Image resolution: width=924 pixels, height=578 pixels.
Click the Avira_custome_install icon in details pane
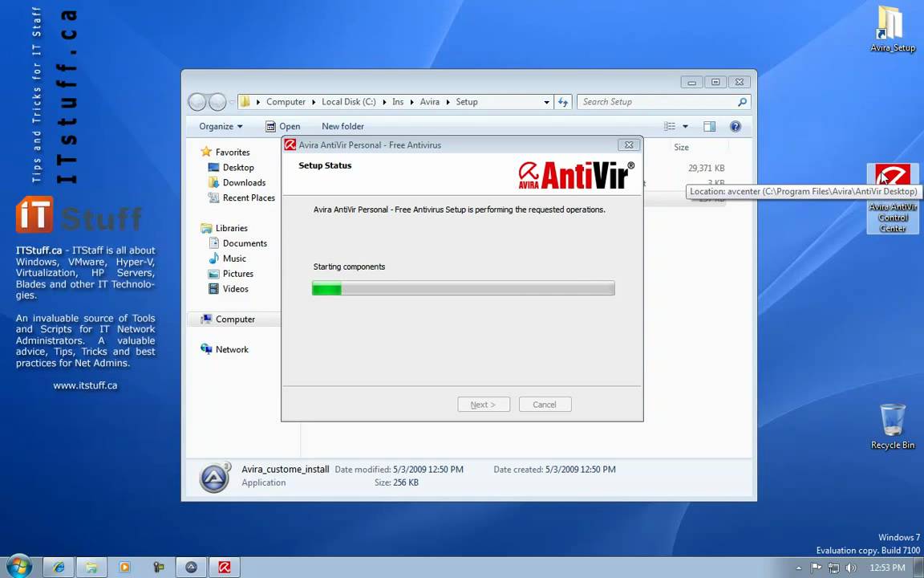(x=214, y=477)
